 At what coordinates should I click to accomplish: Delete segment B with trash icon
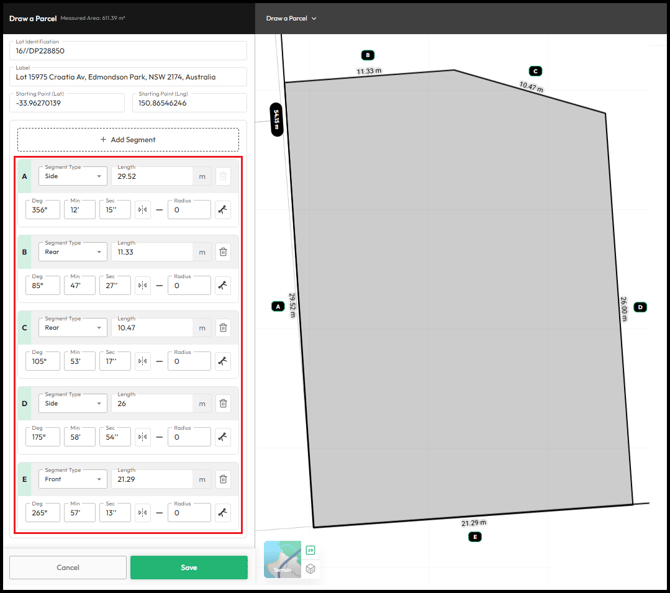point(223,252)
